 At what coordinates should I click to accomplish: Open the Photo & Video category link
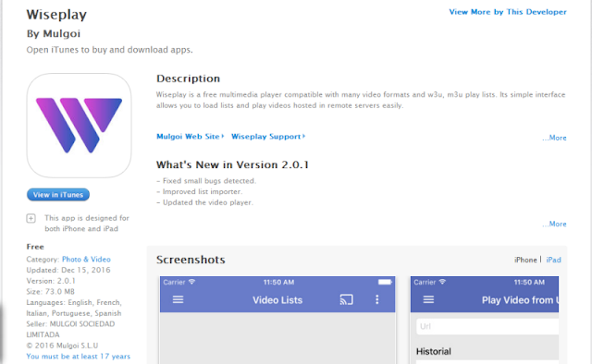click(86, 260)
